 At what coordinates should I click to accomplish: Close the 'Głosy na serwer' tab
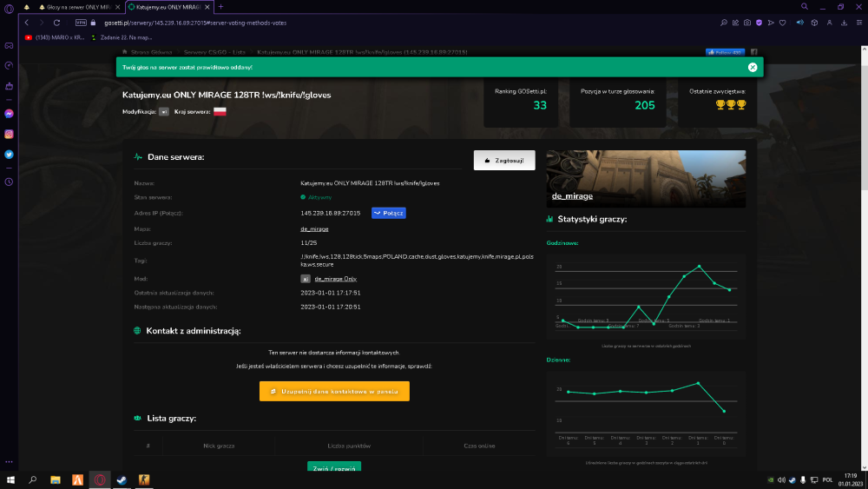click(117, 7)
